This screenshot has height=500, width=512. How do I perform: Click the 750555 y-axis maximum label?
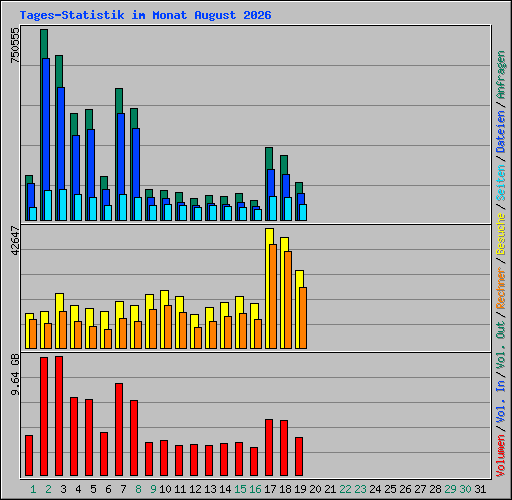tap(15, 45)
